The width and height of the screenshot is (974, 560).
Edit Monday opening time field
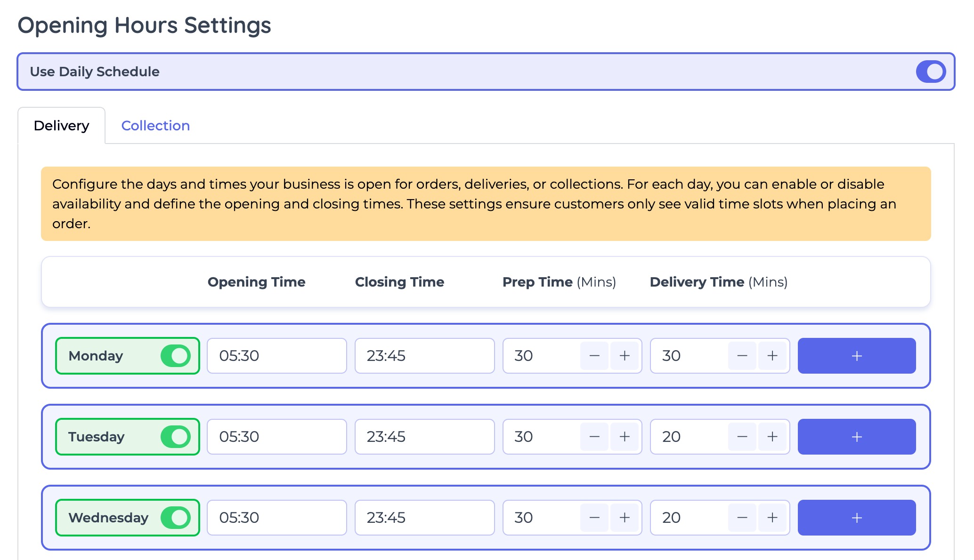[276, 356]
